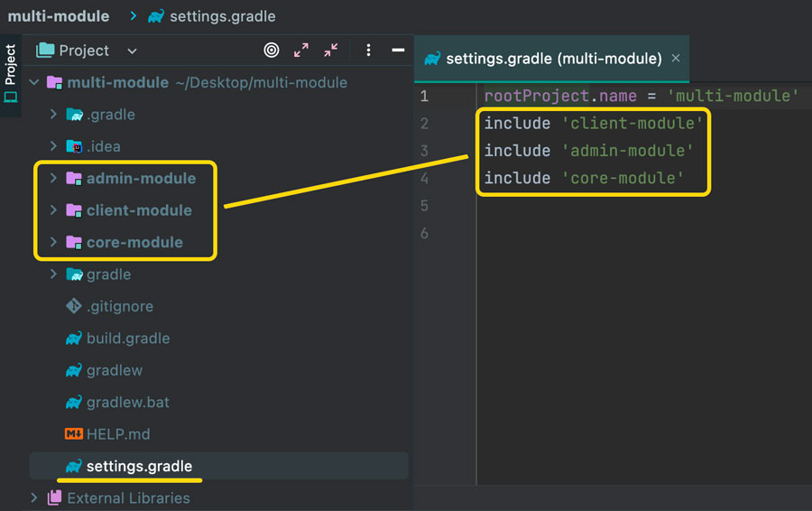This screenshot has width=812, height=511.
Task: Expand External Libraries node
Action: [34, 497]
